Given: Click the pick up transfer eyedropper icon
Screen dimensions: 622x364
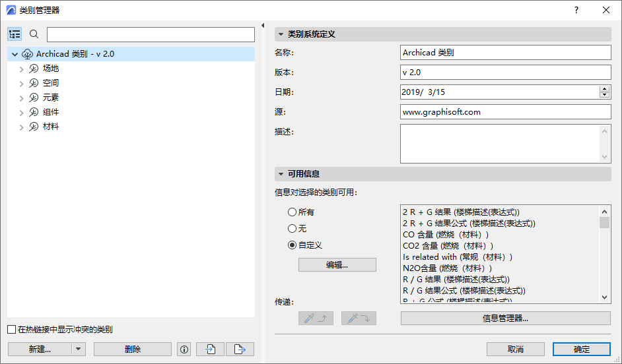Looking at the screenshot, I should (316, 318).
